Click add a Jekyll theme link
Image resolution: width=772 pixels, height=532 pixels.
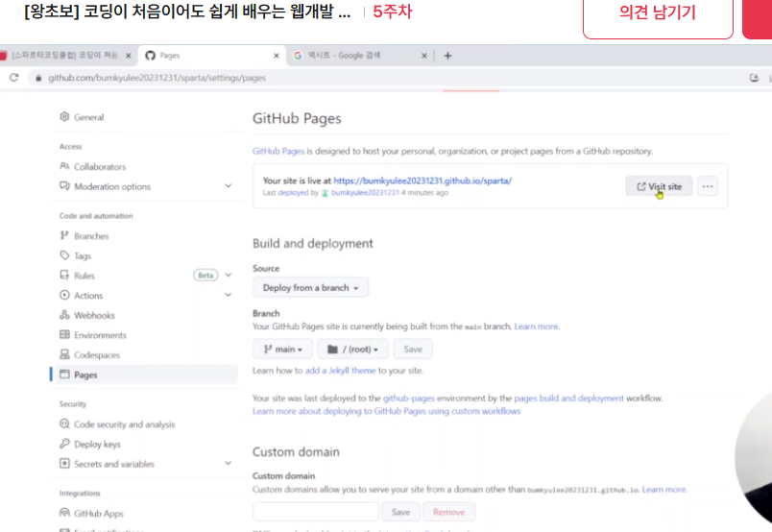click(340, 370)
